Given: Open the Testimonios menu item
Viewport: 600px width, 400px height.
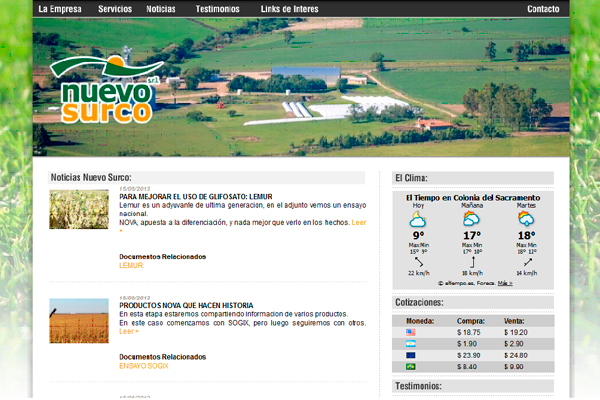Looking at the screenshot, I should point(217,9).
